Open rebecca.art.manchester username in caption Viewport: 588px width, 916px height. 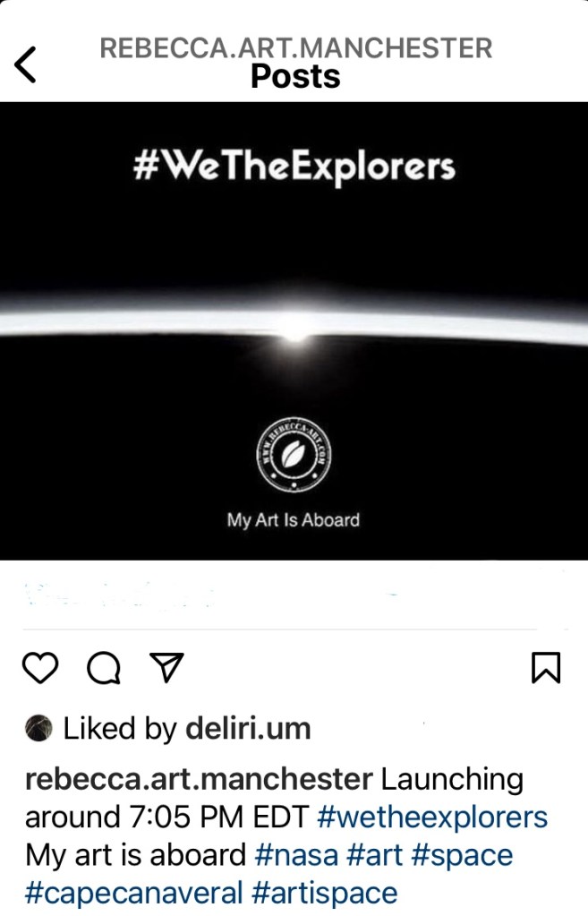(199, 779)
